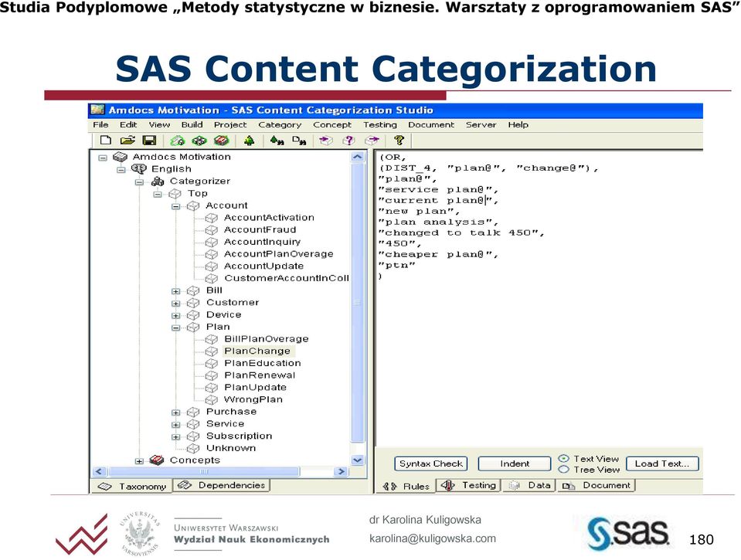The image size is (741, 560).
Task: Collapse the Plan category node
Action: (176, 328)
